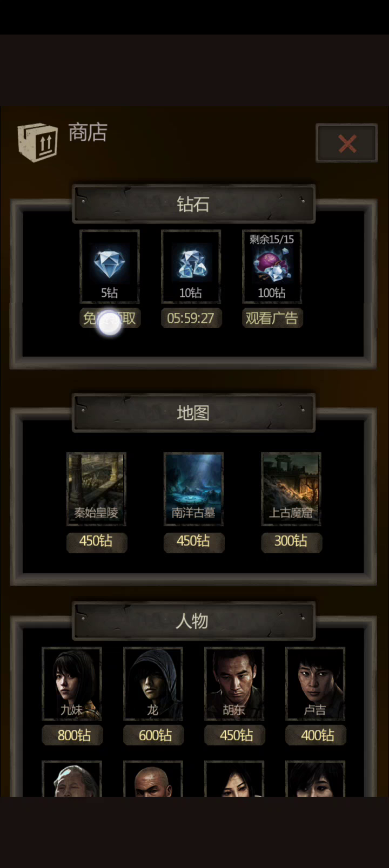The height and width of the screenshot is (868, 389).
Task: Select the 胡东 character portrait
Action: tap(234, 683)
